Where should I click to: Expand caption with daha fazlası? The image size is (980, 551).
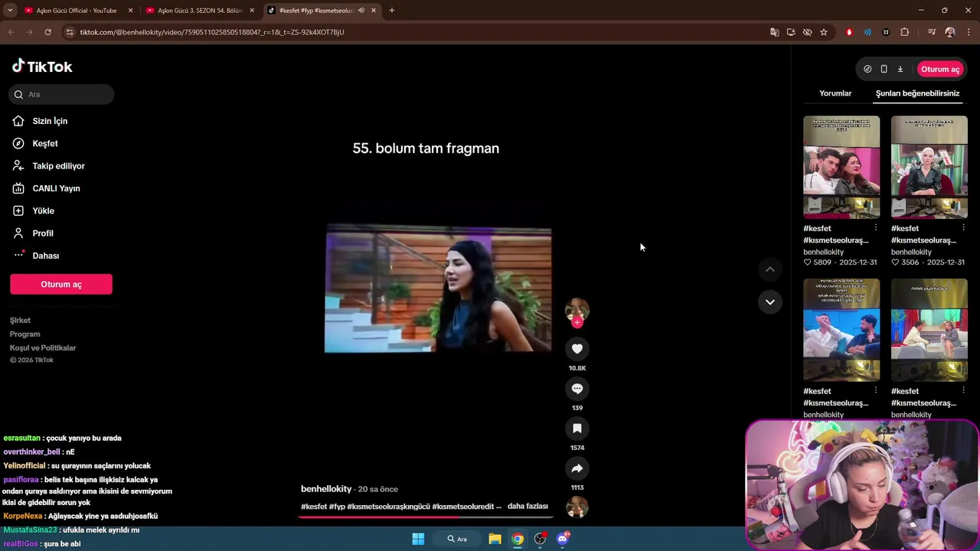pos(528,507)
